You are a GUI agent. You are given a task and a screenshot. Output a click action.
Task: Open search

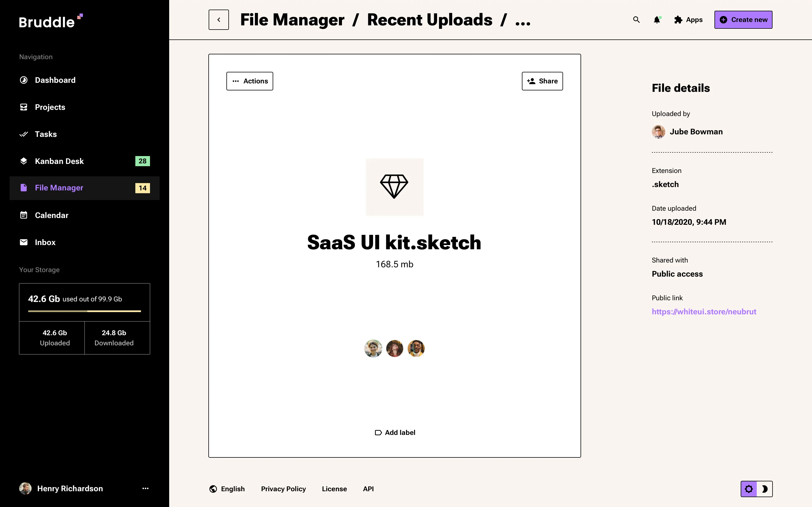point(636,20)
